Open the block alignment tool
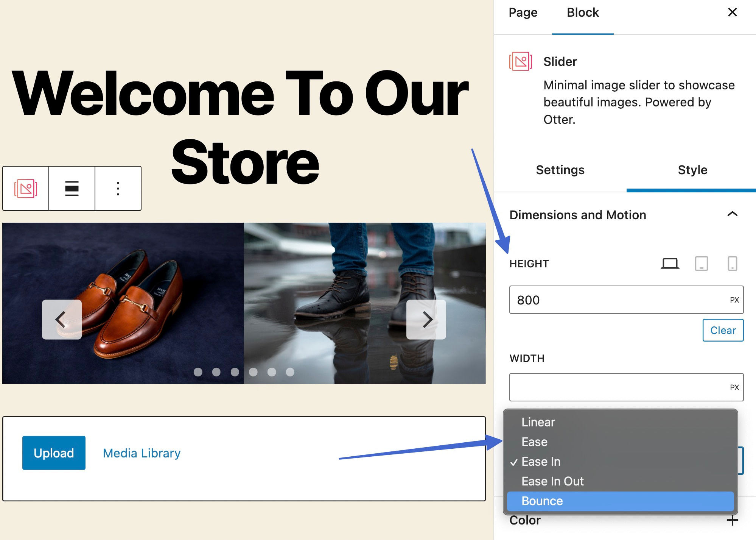756x540 pixels. pos(72,188)
